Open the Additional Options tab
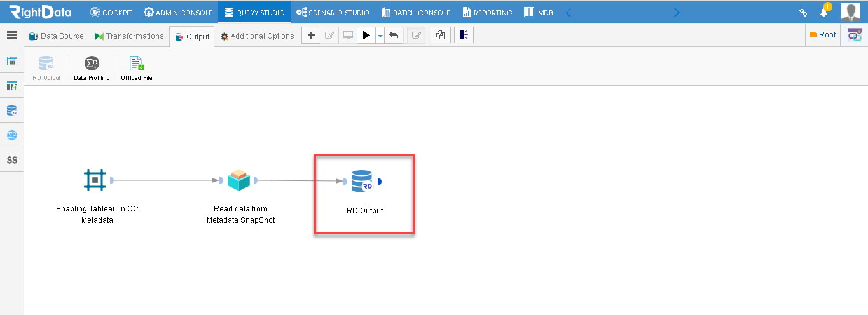Screen dimensions: 868x315 coord(258,36)
